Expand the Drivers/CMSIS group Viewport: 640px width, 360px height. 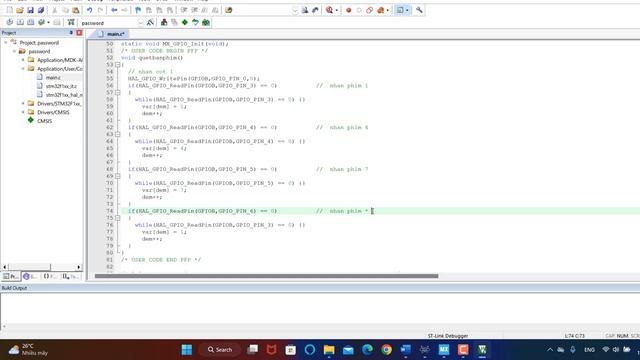tap(23, 112)
